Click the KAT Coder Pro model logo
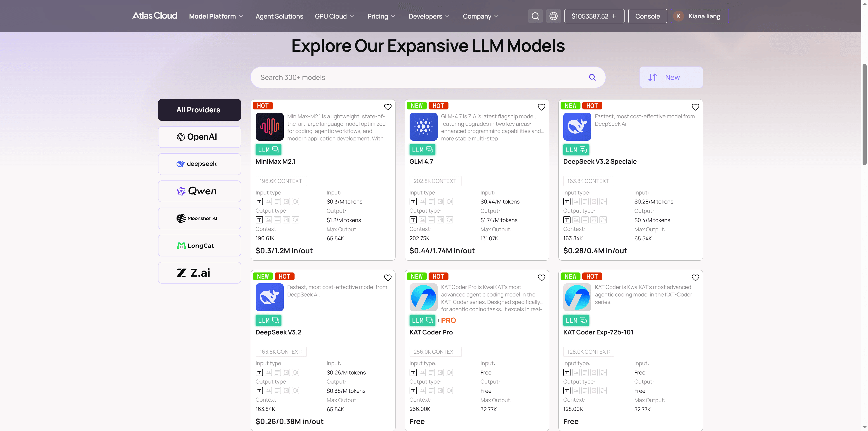Viewport: 868px width, 431px height. point(423,297)
